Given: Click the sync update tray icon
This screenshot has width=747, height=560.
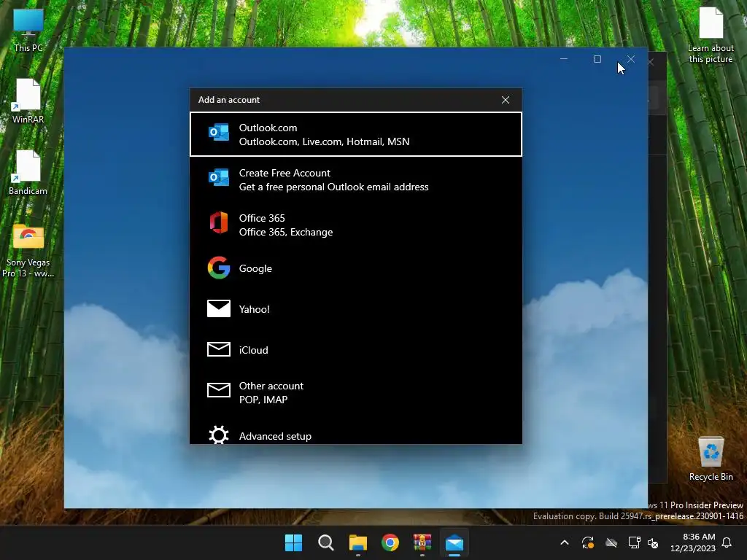Looking at the screenshot, I should (588, 542).
